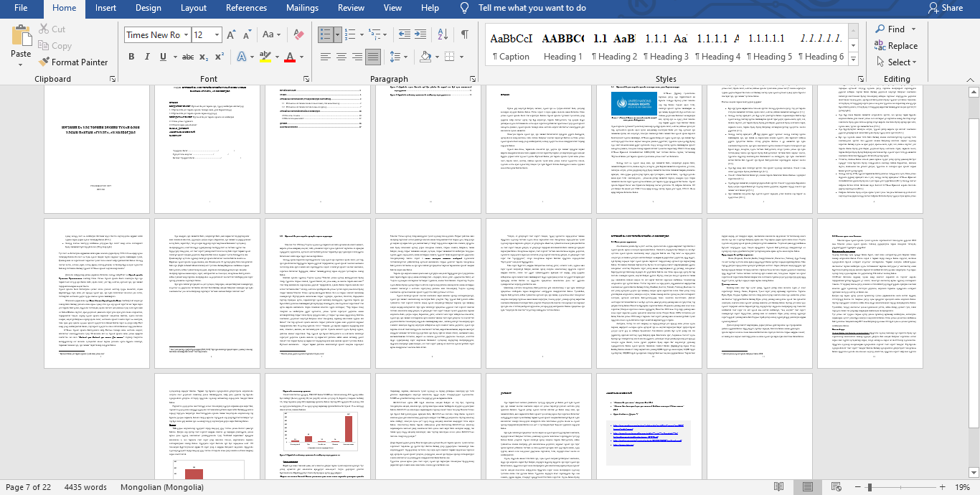Click the Share button
980x495 pixels.
coord(946,8)
